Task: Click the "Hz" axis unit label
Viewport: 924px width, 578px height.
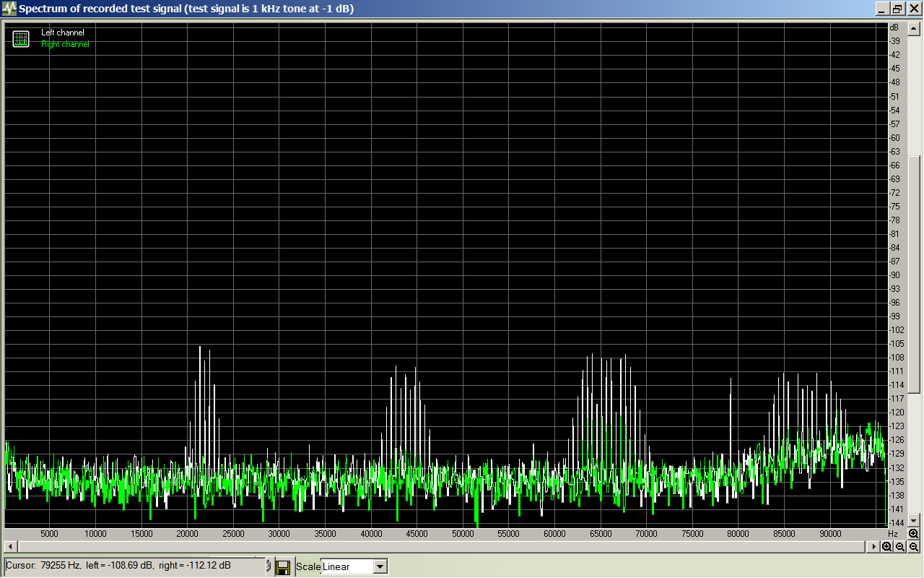Action: pos(894,534)
